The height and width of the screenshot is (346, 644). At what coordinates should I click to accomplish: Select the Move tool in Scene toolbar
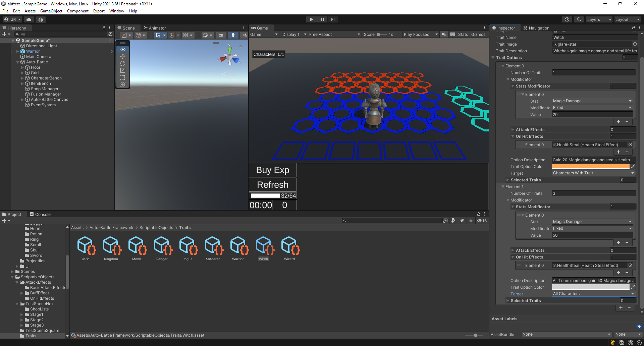[123, 56]
